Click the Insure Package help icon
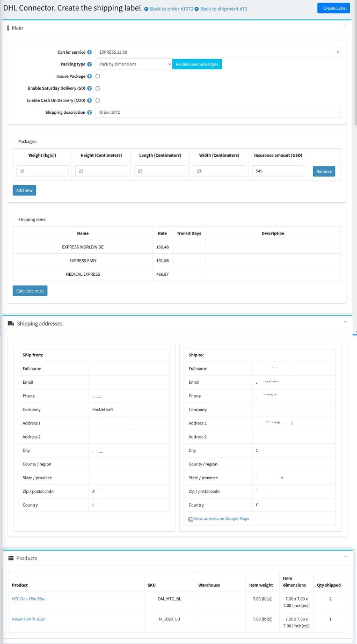 pos(90,76)
